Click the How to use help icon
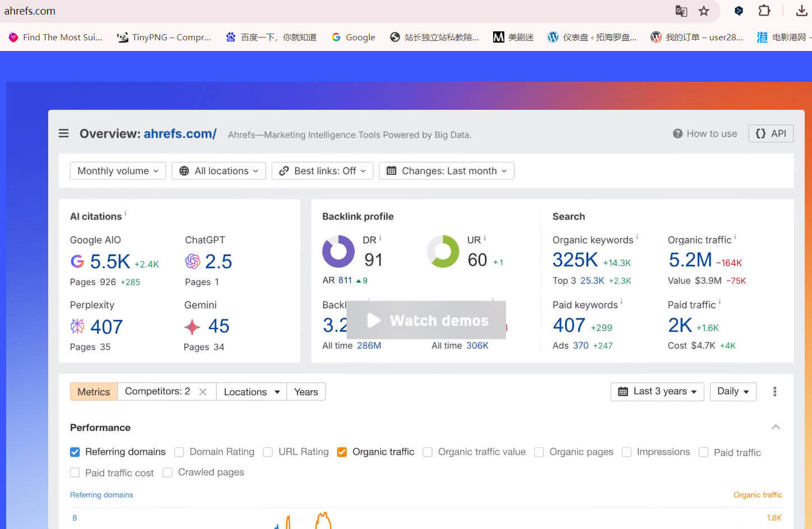The width and height of the screenshot is (812, 529). coord(678,133)
